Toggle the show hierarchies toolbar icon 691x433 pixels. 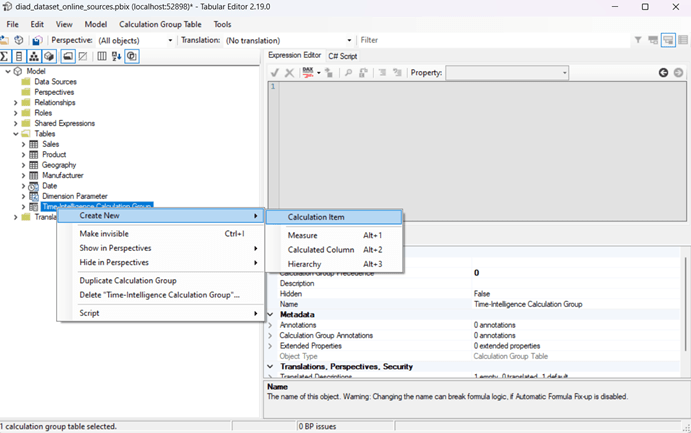tap(34, 56)
